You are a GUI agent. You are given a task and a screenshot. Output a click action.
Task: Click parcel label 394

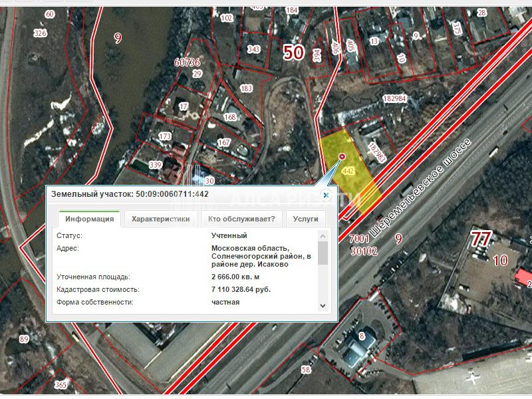[x=317, y=55]
